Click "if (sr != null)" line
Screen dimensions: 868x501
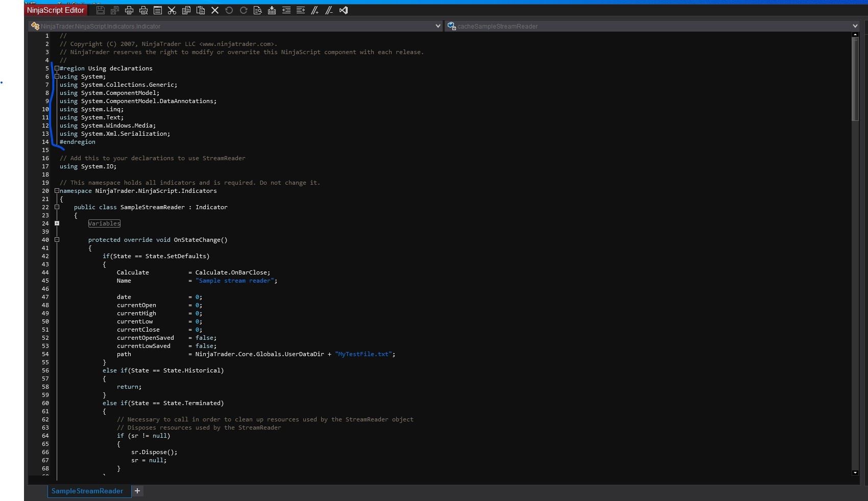[143, 436]
